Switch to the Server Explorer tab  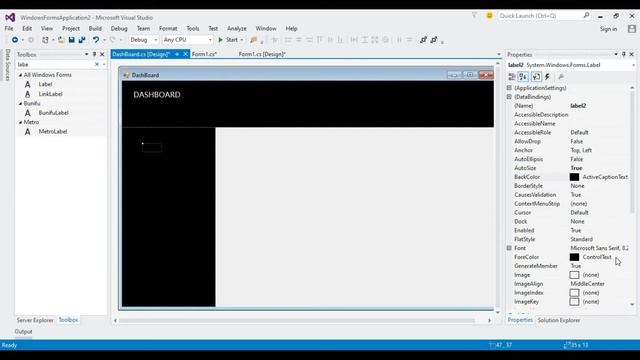point(35,320)
